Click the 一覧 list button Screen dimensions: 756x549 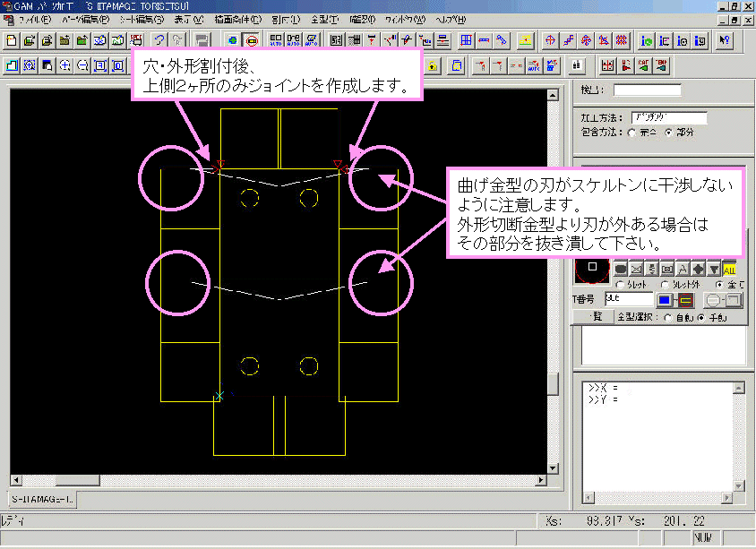click(594, 317)
